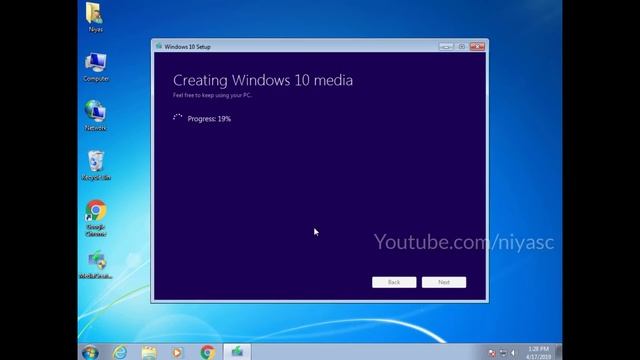
Task: Open the Windows Start menu orb
Action: pyautogui.click(x=90, y=352)
